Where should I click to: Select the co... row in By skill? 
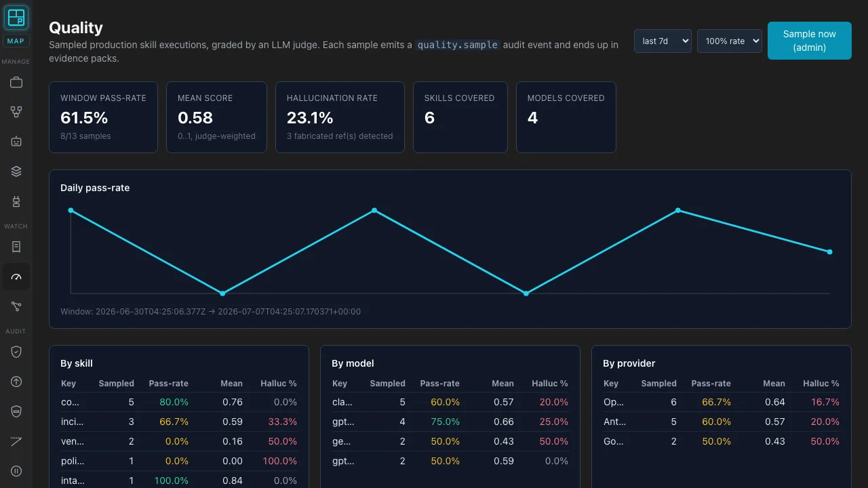pos(179,402)
